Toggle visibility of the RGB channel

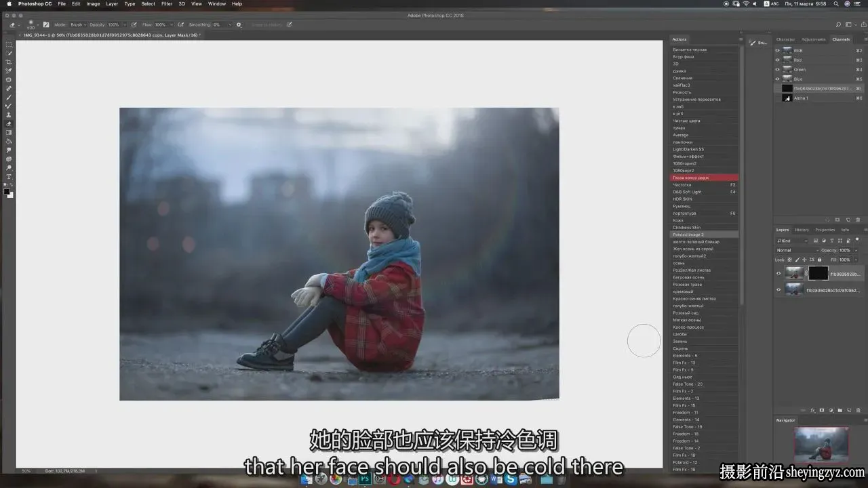click(x=778, y=50)
